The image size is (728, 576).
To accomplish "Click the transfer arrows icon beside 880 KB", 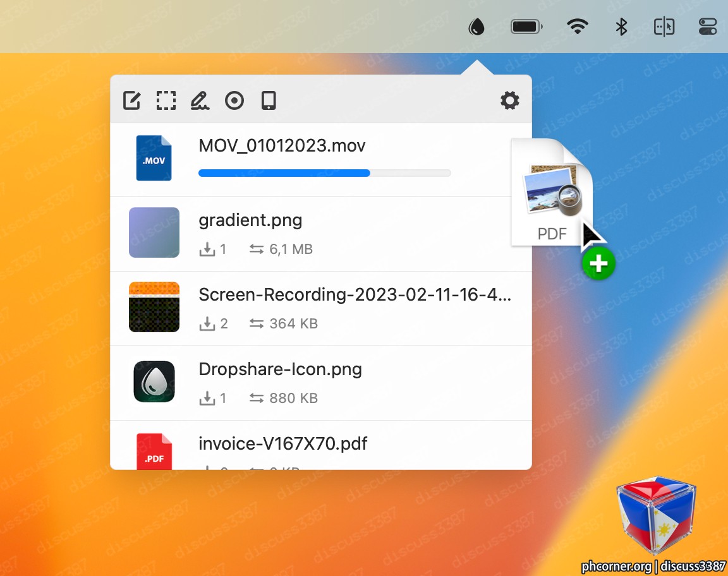I will click(257, 399).
